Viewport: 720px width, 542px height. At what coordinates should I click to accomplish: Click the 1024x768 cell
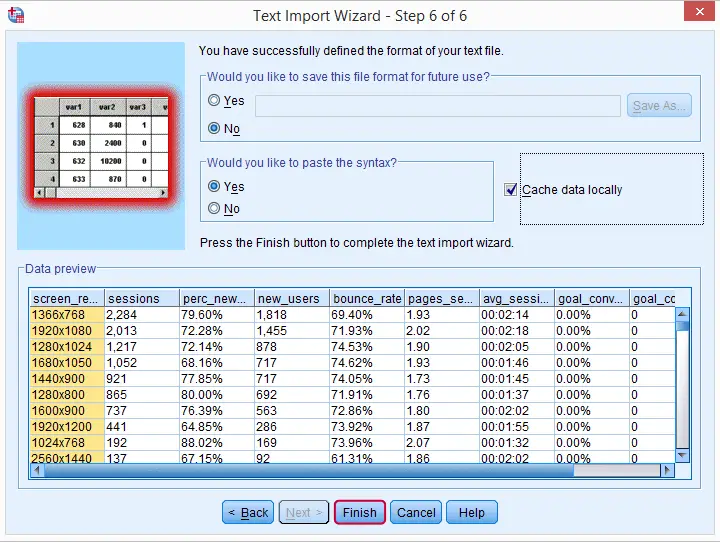(67, 443)
